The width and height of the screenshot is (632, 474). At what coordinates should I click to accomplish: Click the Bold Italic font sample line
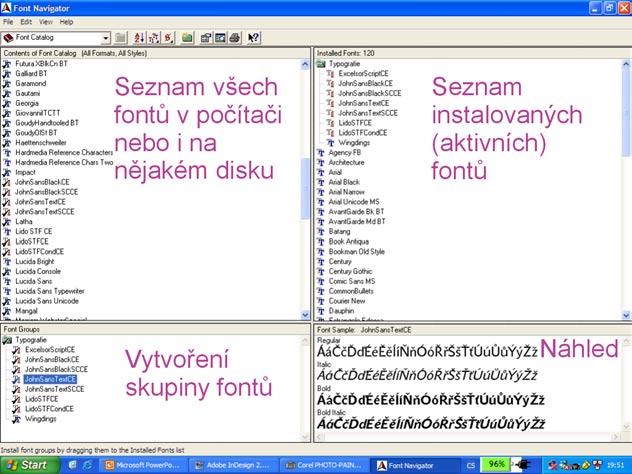pos(431,424)
